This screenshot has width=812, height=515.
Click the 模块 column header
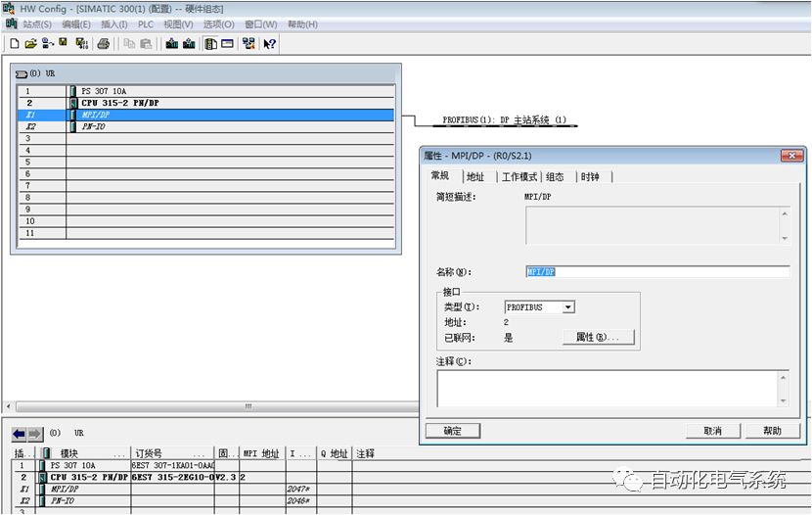(x=85, y=453)
